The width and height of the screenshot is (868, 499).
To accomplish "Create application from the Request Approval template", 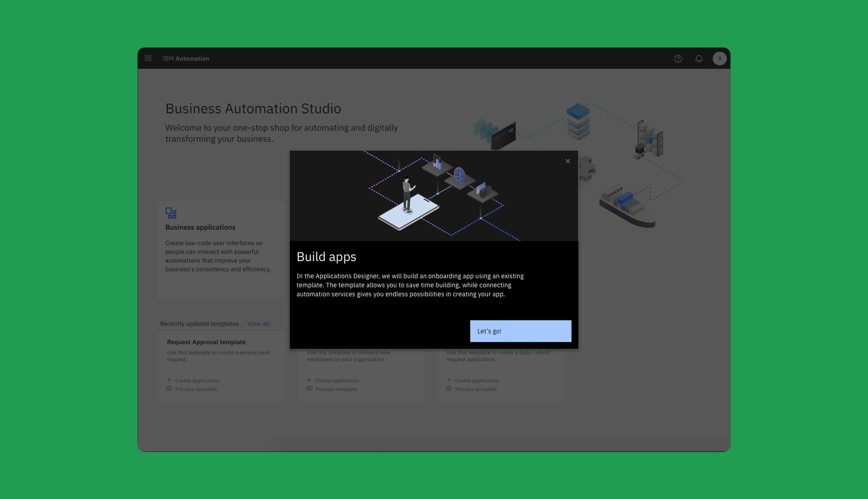I will click(193, 380).
